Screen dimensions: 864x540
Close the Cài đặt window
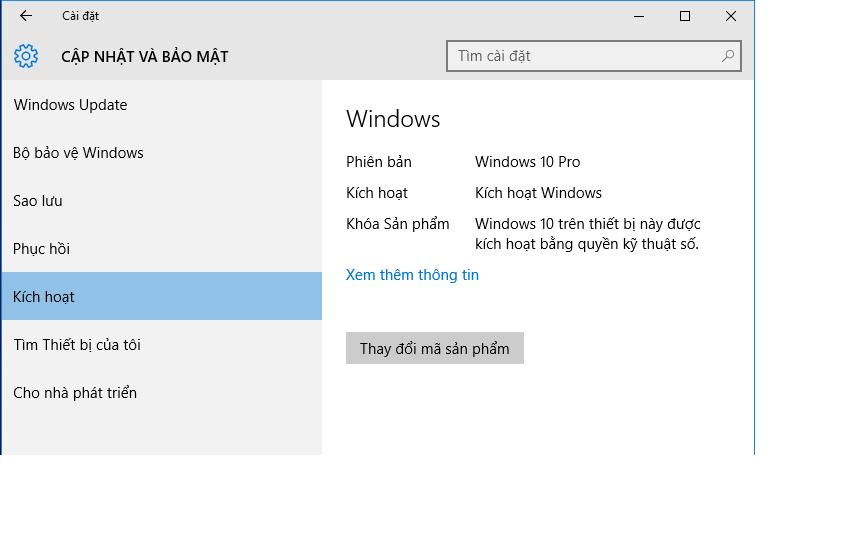[x=731, y=16]
